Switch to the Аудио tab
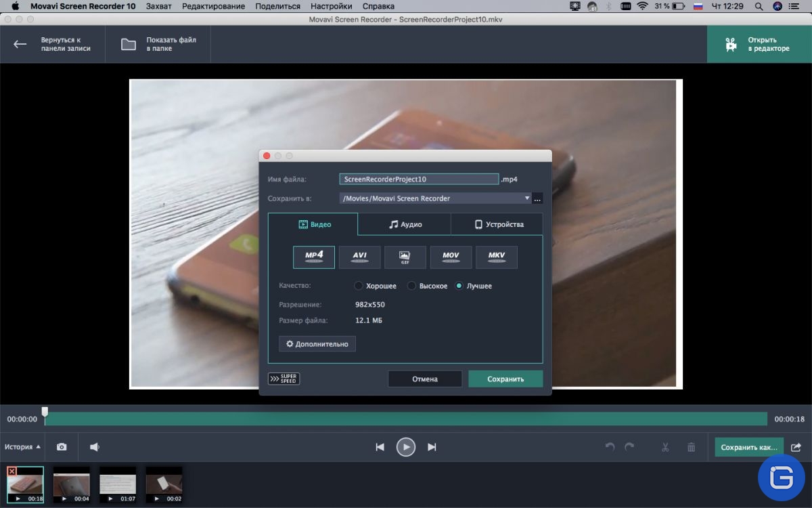 [405, 224]
